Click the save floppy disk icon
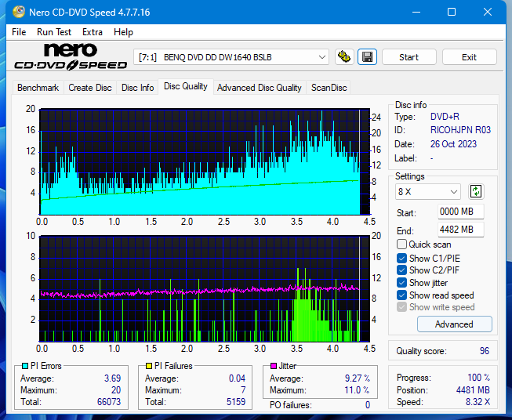This screenshot has width=512, height=420. coord(368,57)
